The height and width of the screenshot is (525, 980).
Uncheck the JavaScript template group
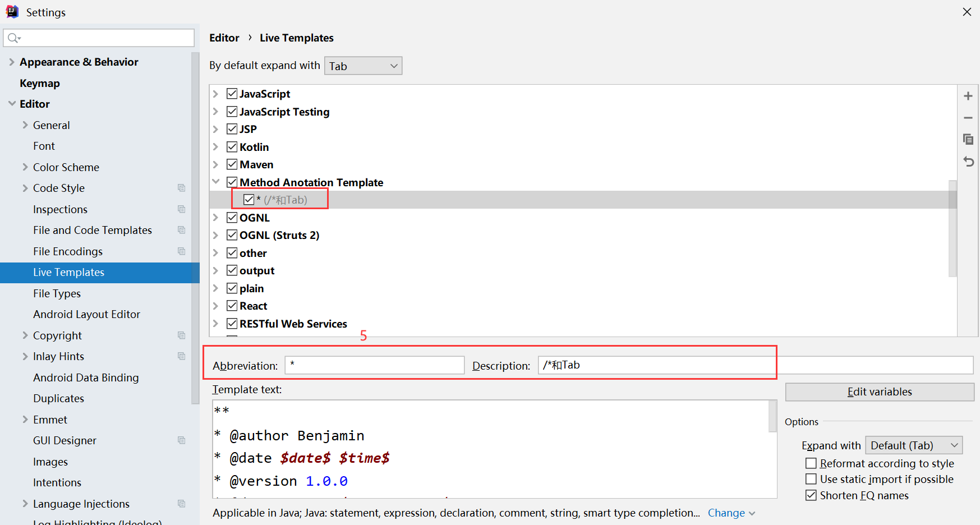pos(232,94)
